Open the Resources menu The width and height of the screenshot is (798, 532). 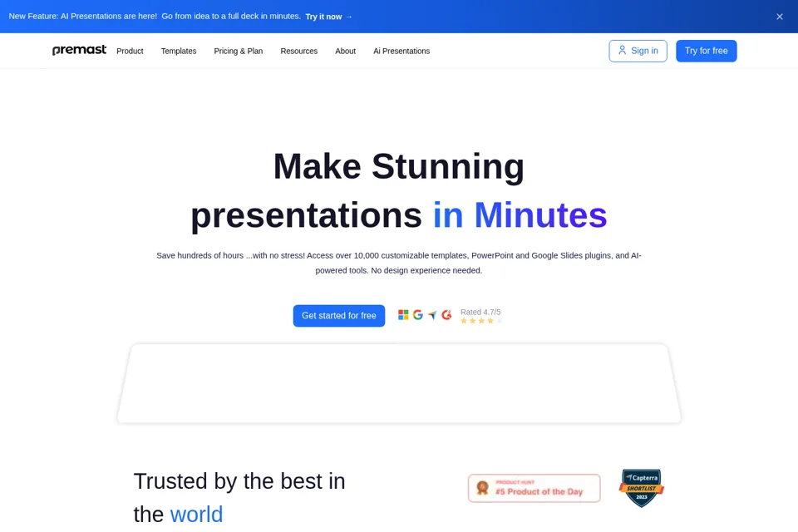[x=298, y=51]
